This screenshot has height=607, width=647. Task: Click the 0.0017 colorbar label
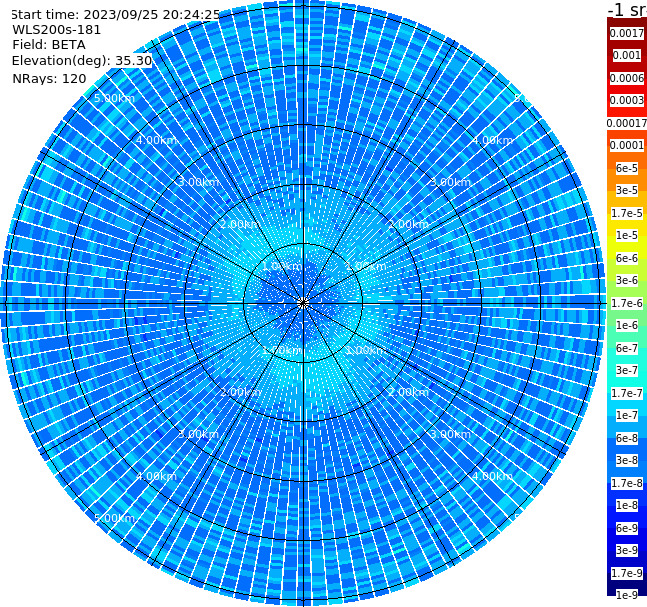point(627,33)
